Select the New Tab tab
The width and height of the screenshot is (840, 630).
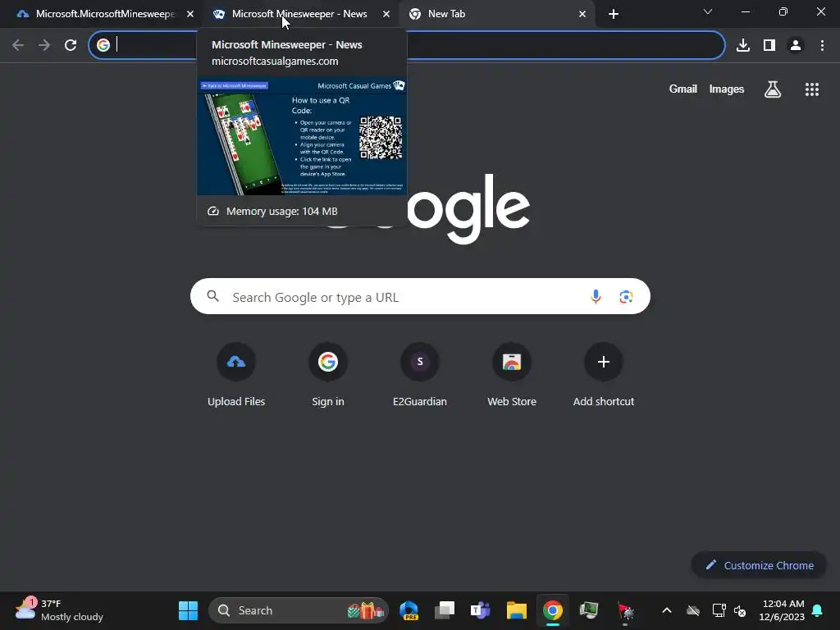pos(495,14)
